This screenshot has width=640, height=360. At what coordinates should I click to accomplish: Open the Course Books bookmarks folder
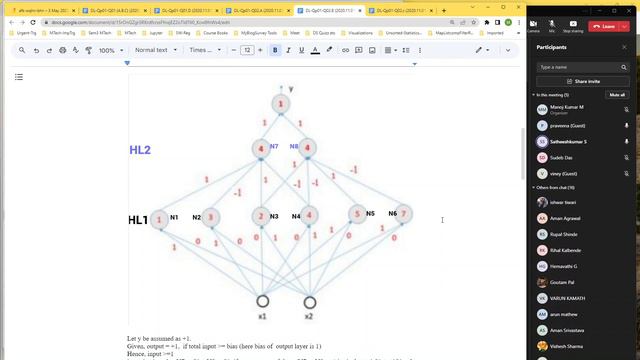point(212,33)
